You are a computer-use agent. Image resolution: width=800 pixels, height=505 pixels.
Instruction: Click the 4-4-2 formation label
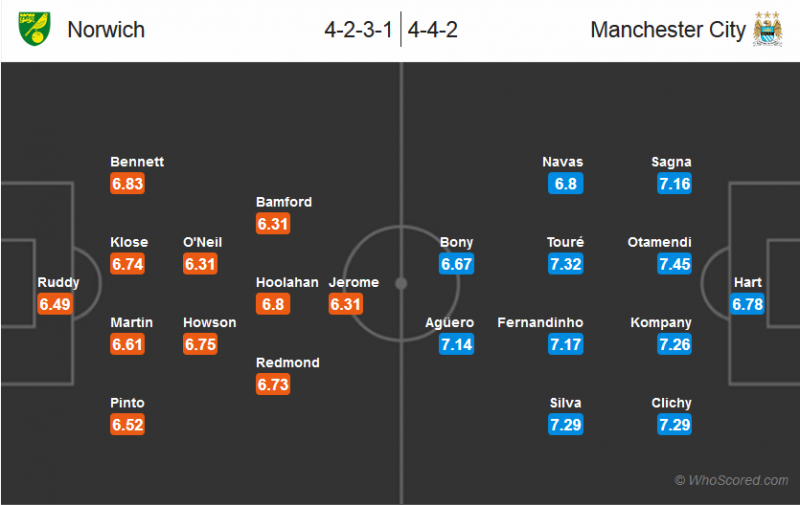(x=436, y=30)
